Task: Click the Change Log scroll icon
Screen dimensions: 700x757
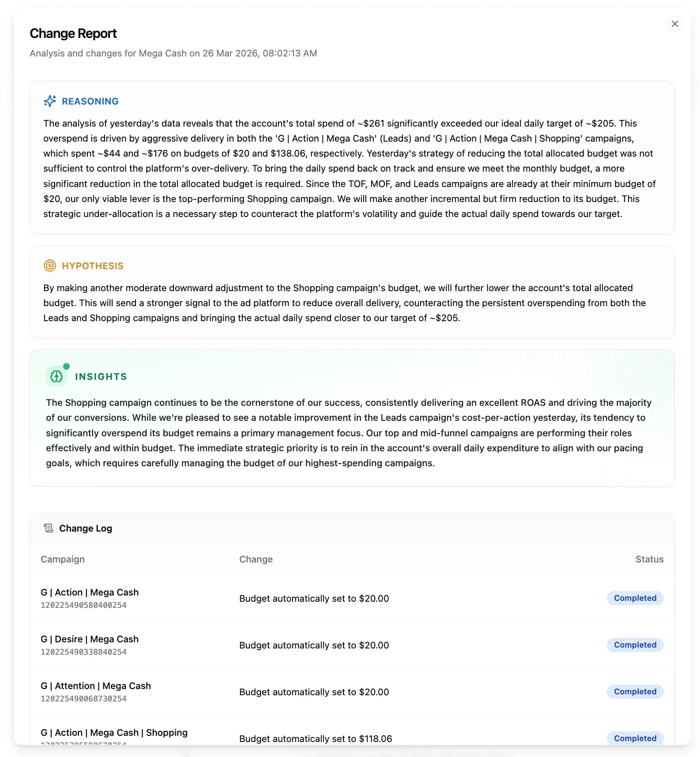Action: coord(49,528)
